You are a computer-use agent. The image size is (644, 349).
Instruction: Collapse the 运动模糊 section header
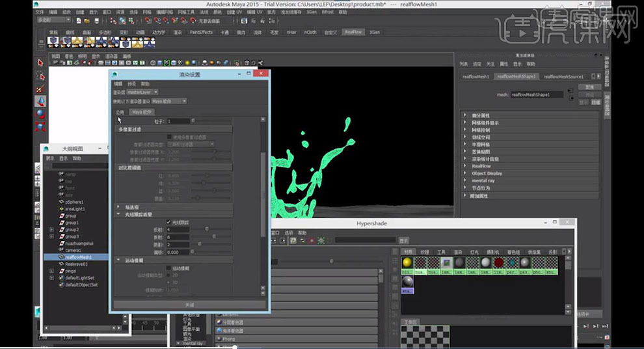118,260
